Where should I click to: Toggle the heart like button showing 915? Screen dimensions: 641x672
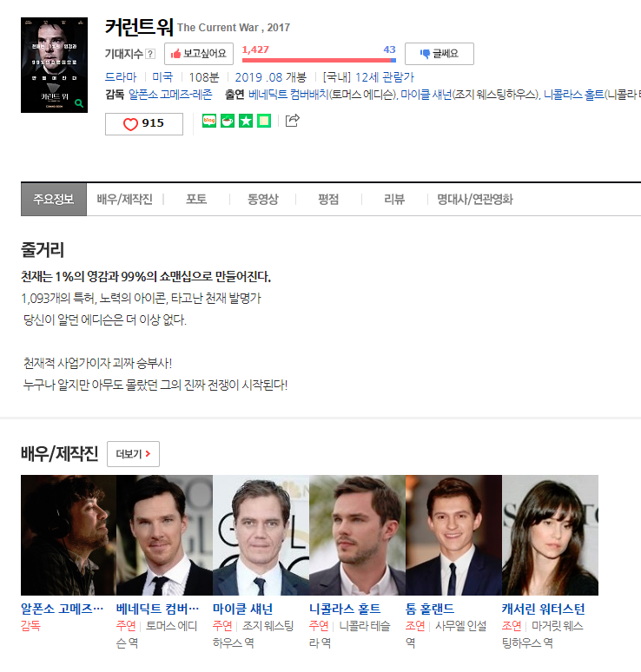click(144, 124)
